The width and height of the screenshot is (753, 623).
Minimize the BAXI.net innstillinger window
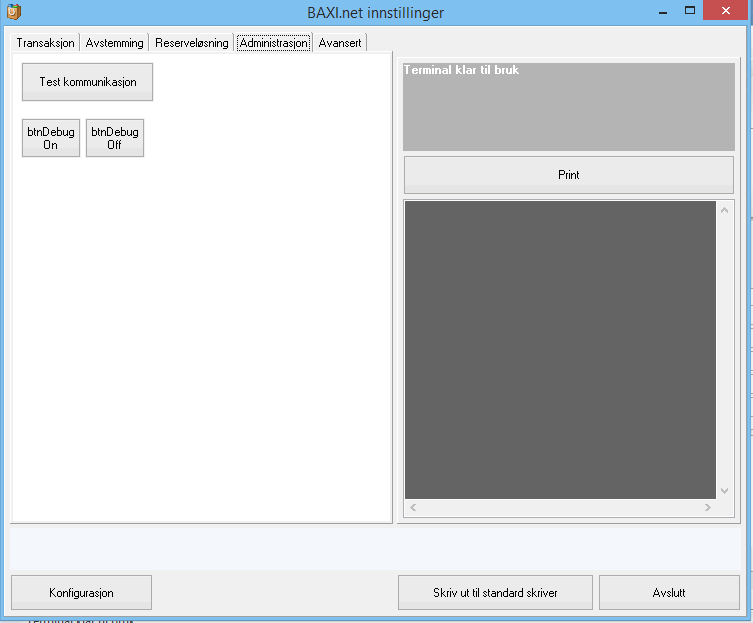(663, 12)
